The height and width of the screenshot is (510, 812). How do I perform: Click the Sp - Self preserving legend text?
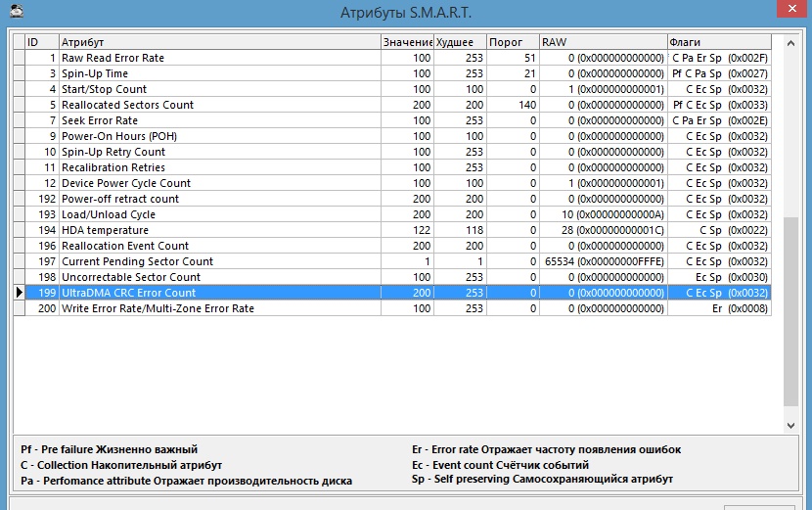(x=542, y=479)
